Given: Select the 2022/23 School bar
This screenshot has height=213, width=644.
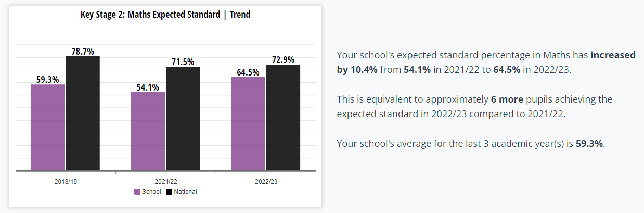Looking at the screenshot, I should (x=248, y=123).
